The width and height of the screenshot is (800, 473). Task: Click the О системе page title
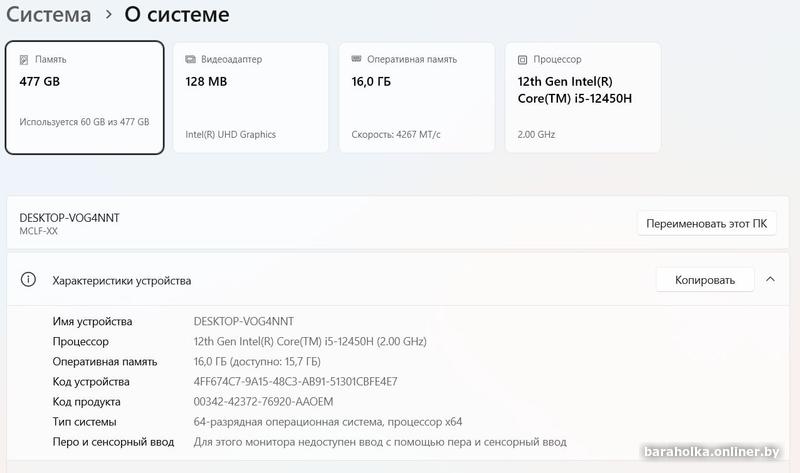177,14
